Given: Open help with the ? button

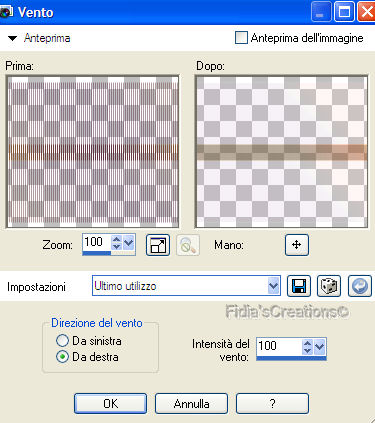Looking at the screenshot, I should 272,404.
